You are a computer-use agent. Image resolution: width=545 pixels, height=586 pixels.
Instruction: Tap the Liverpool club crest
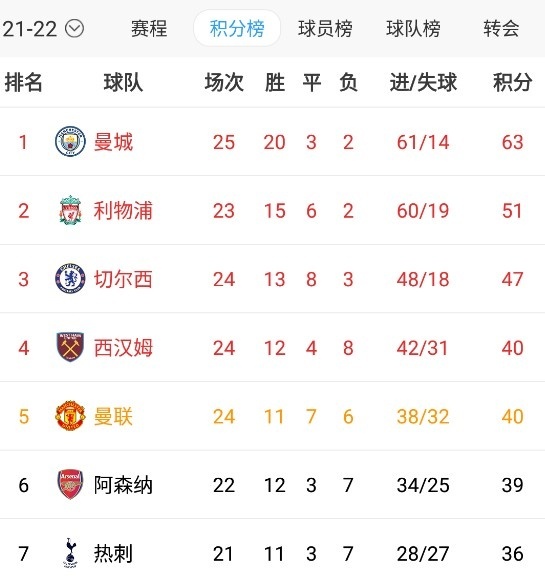click(70, 210)
